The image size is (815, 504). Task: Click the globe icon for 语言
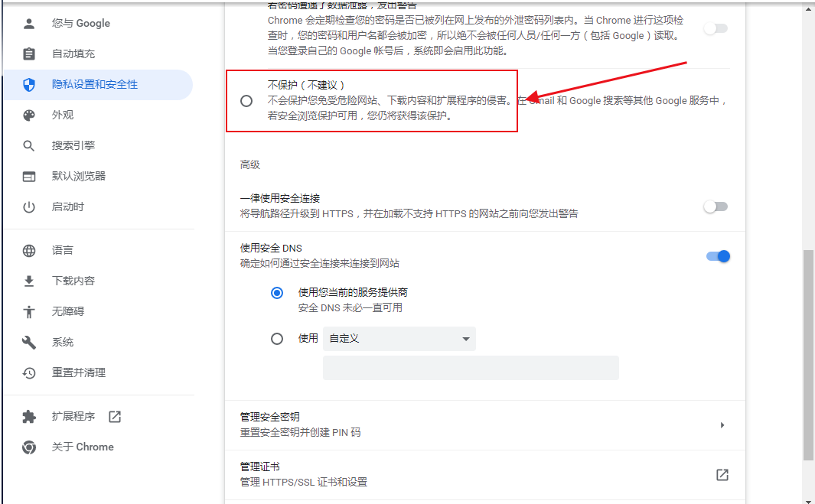[x=29, y=250]
